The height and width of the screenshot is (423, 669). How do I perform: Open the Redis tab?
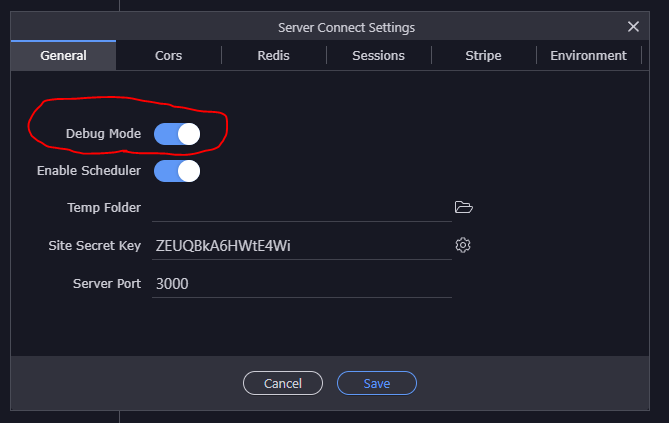pyautogui.click(x=273, y=56)
